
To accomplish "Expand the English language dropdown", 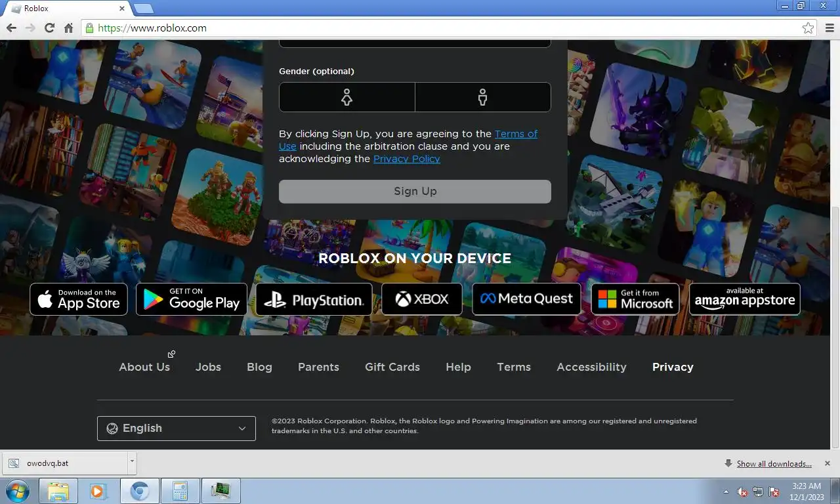I will pyautogui.click(x=177, y=429).
